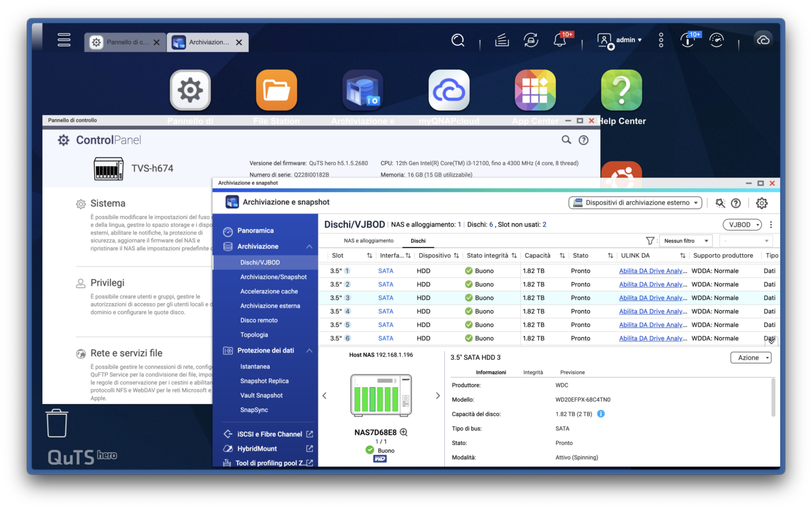Open Panoramica in sidebar

click(x=255, y=231)
